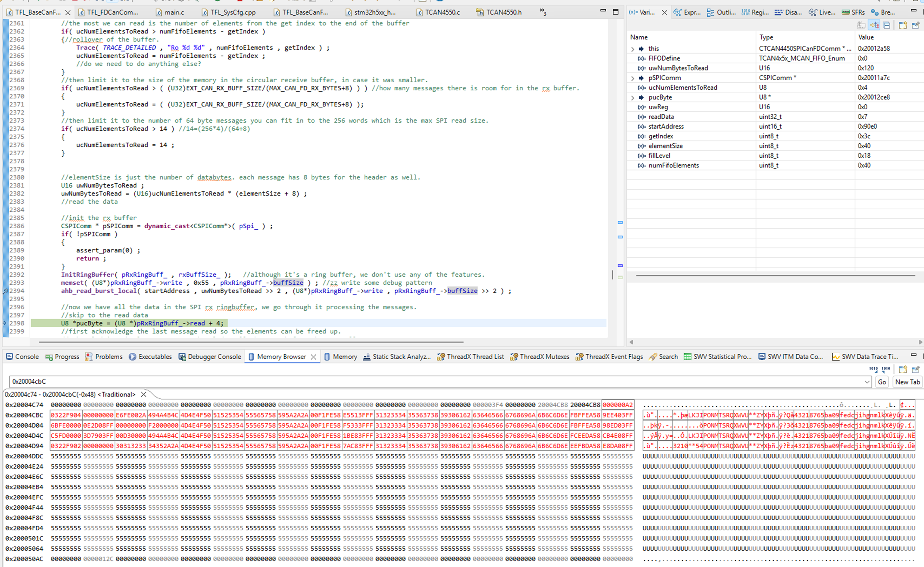Pin the Variables view to debug context
The height and width of the screenshot is (567, 924).
click(x=915, y=25)
